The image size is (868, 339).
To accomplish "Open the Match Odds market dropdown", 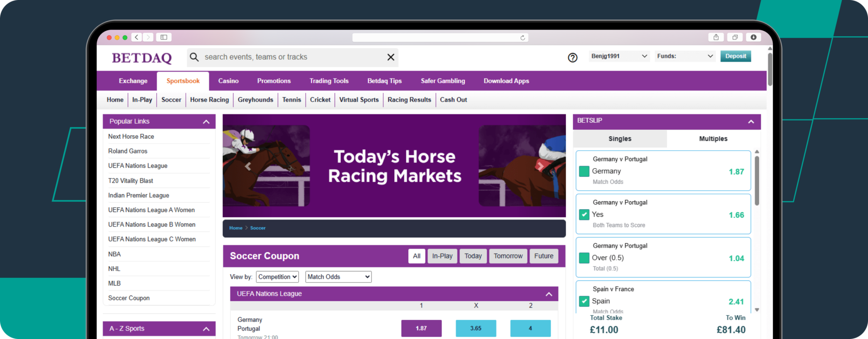I will coord(339,277).
